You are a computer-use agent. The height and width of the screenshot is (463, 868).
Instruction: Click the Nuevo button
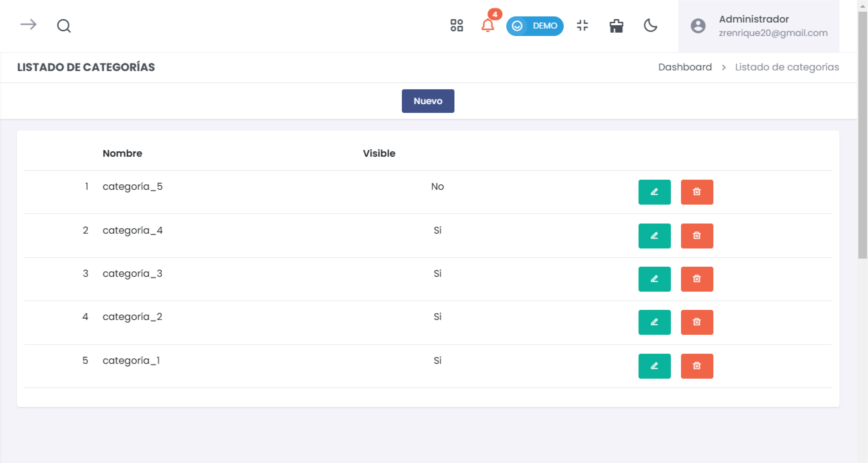click(428, 101)
